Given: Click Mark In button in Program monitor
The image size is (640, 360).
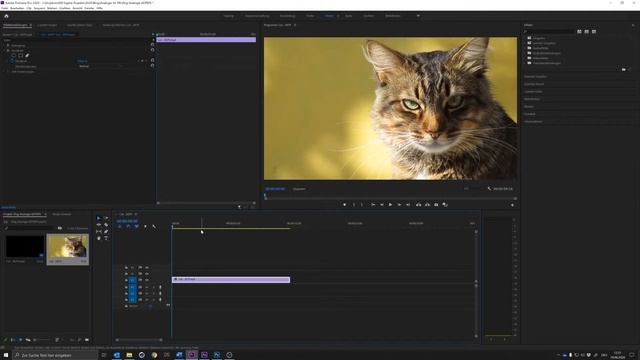Looking at the screenshot, I should pos(353,204).
